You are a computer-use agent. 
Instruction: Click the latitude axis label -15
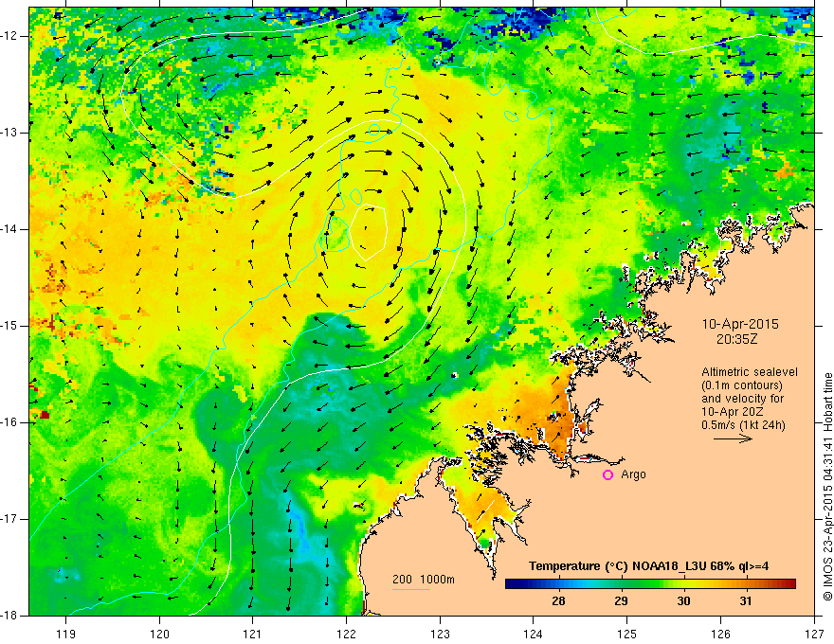coord(10,326)
